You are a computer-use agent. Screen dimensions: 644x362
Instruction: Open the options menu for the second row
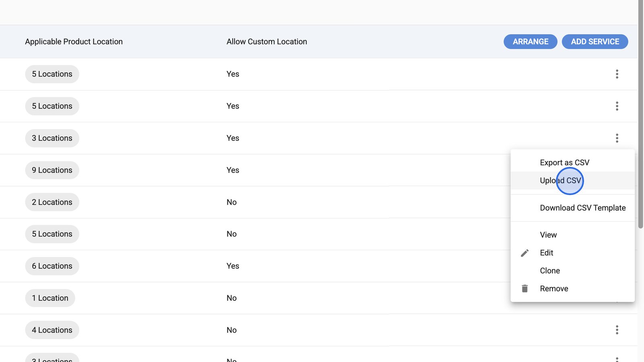[x=617, y=106]
